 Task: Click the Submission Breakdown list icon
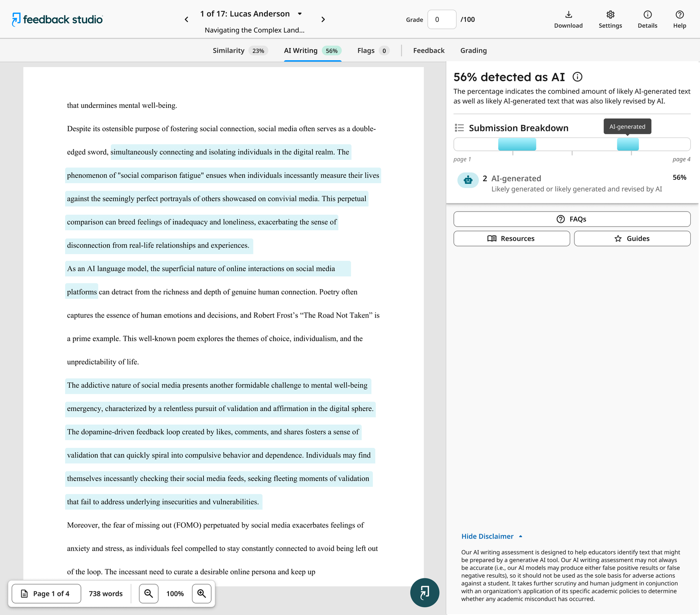pyautogui.click(x=459, y=128)
